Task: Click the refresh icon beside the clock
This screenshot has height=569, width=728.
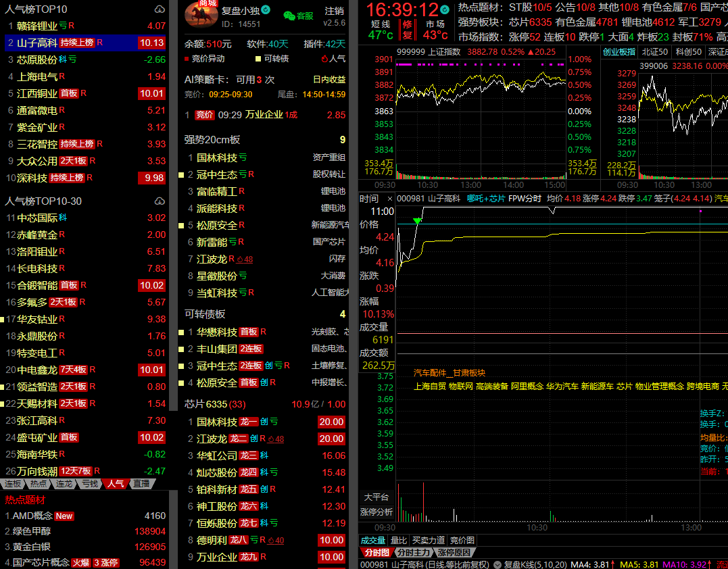Action: pos(444,10)
